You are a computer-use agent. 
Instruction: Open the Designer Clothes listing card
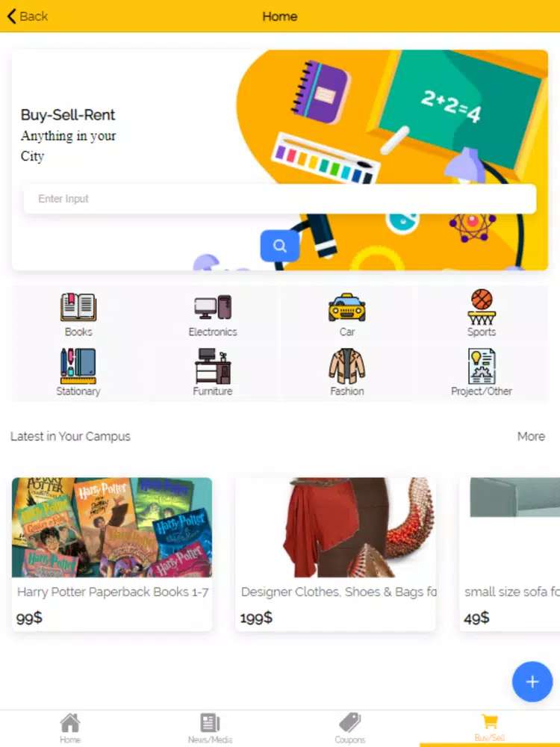click(x=336, y=554)
